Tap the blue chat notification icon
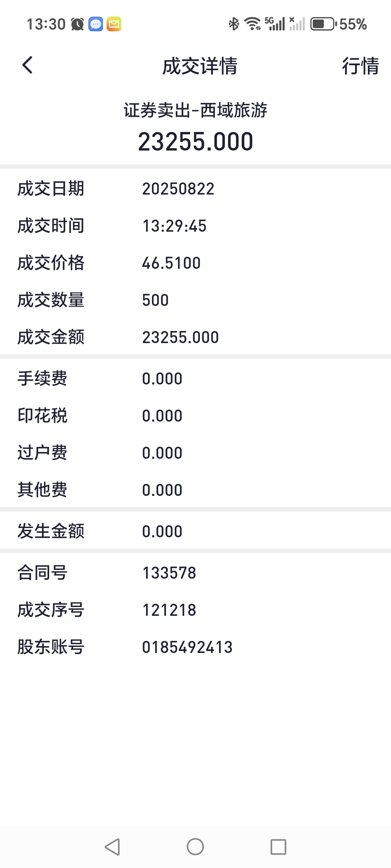391x868 pixels. 96,24
